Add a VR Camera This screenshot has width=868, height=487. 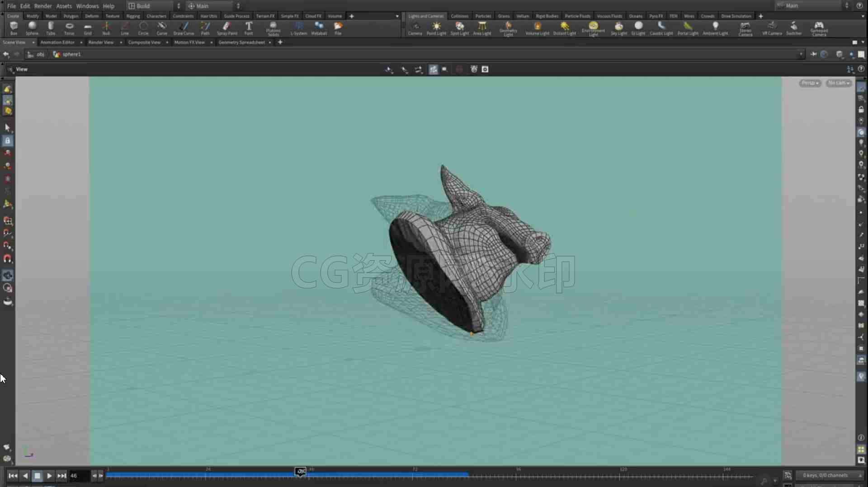(772, 28)
